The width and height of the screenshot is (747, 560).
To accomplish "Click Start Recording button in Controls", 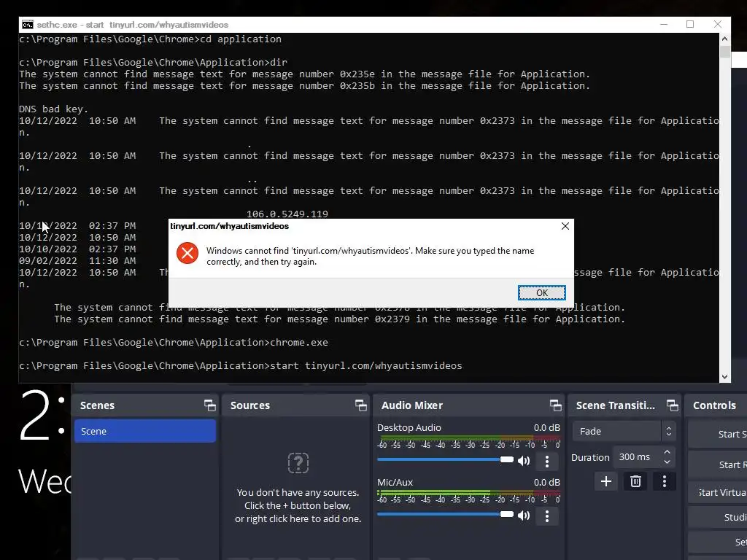I will [x=718, y=464].
